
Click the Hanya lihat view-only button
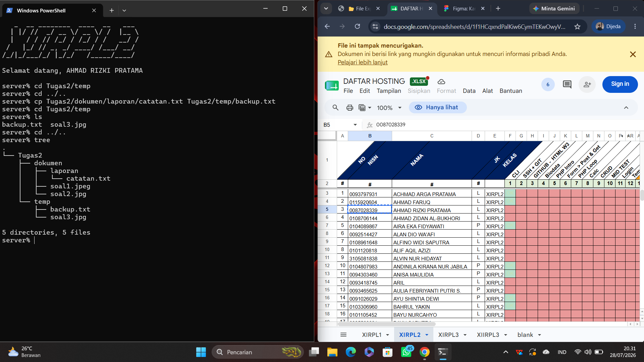coord(437,108)
